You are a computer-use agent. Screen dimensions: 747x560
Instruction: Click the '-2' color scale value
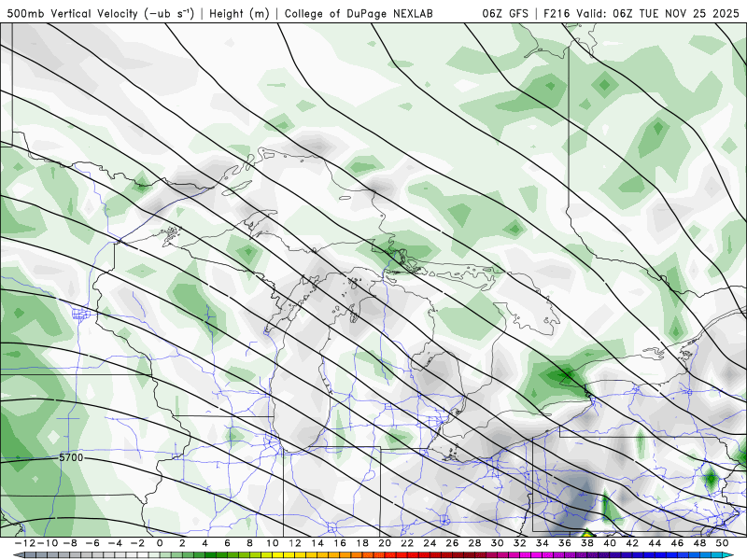137,543
